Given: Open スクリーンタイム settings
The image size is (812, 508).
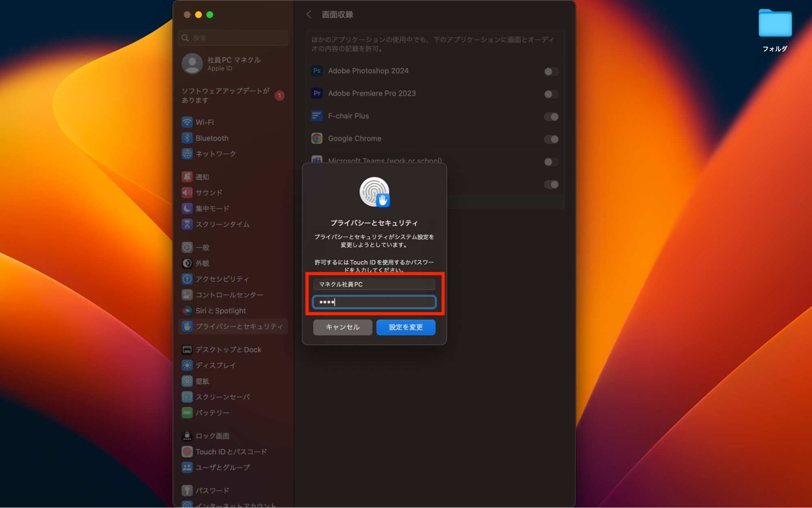Looking at the screenshot, I should [x=223, y=224].
